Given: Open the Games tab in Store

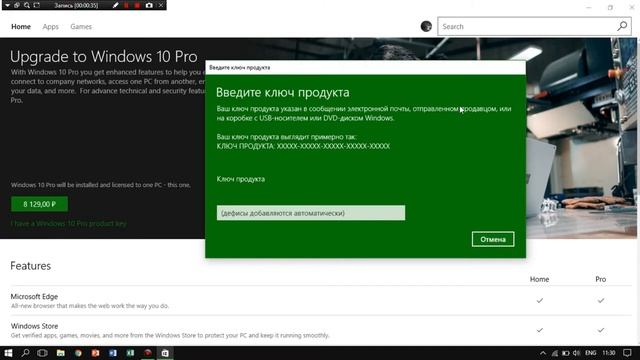Looking at the screenshot, I should point(81,27).
